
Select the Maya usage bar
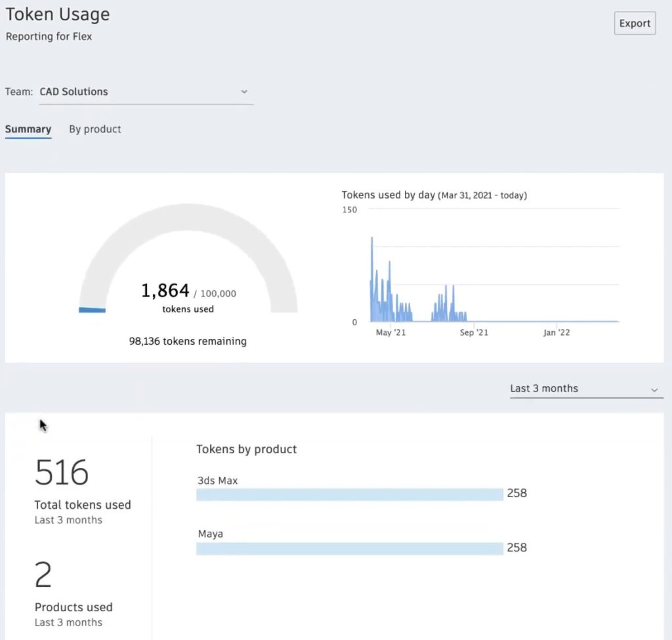[349, 548]
